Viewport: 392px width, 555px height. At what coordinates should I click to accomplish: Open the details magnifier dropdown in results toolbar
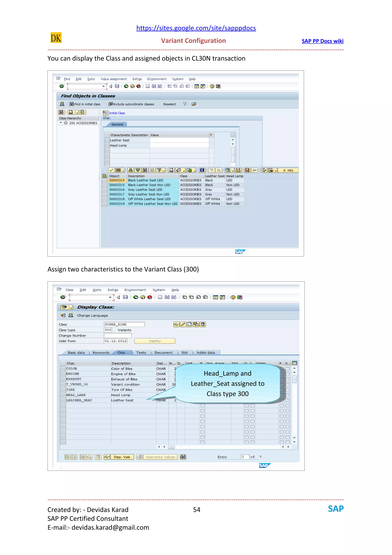point(232,170)
